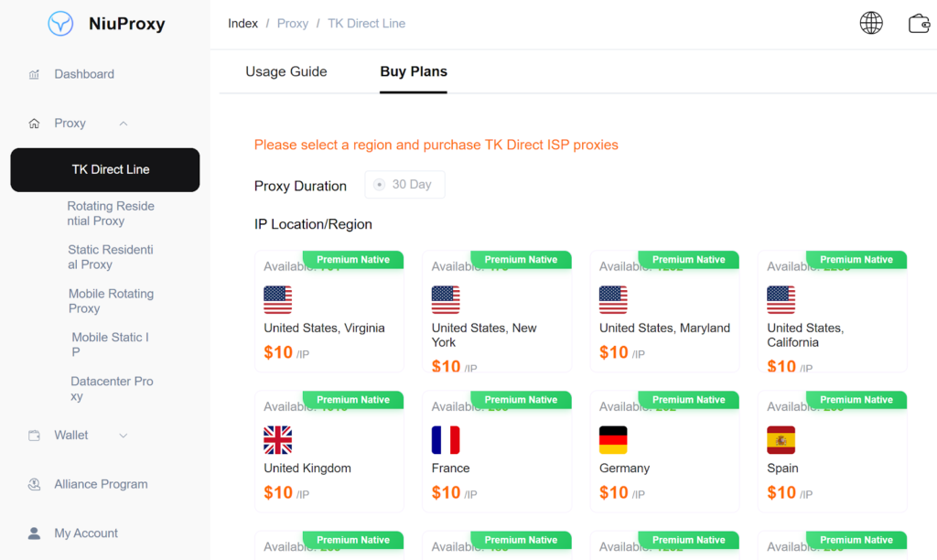Select the 30 Day duration radio button
Screen dimensions: 937x560
379,185
